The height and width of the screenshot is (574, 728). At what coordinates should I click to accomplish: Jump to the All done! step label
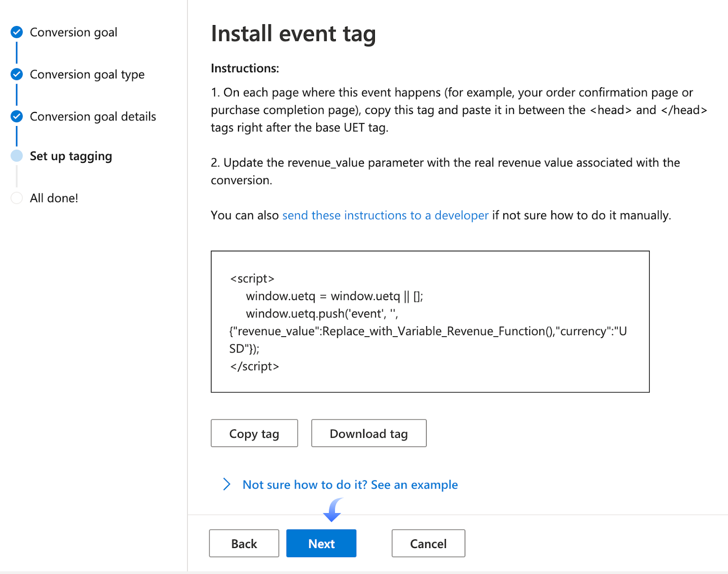(x=54, y=198)
